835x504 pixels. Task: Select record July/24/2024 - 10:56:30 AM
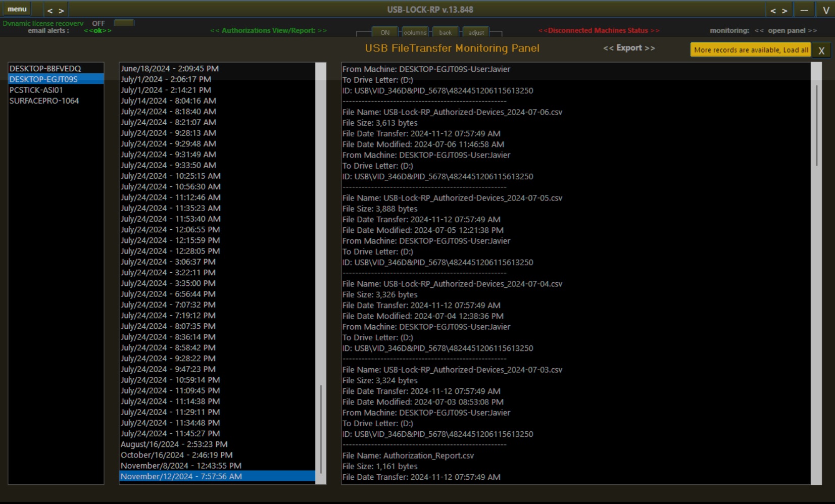click(x=217, y=187)
